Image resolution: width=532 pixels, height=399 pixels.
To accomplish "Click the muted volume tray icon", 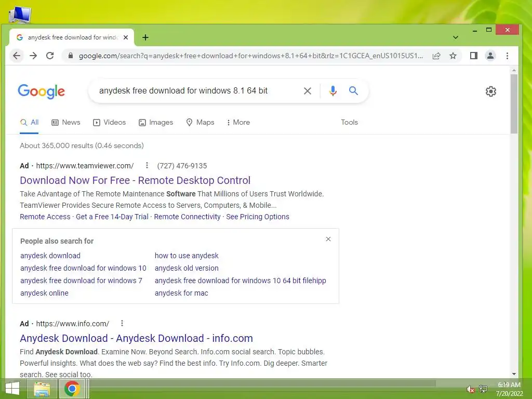I will [x=470, y=389].
